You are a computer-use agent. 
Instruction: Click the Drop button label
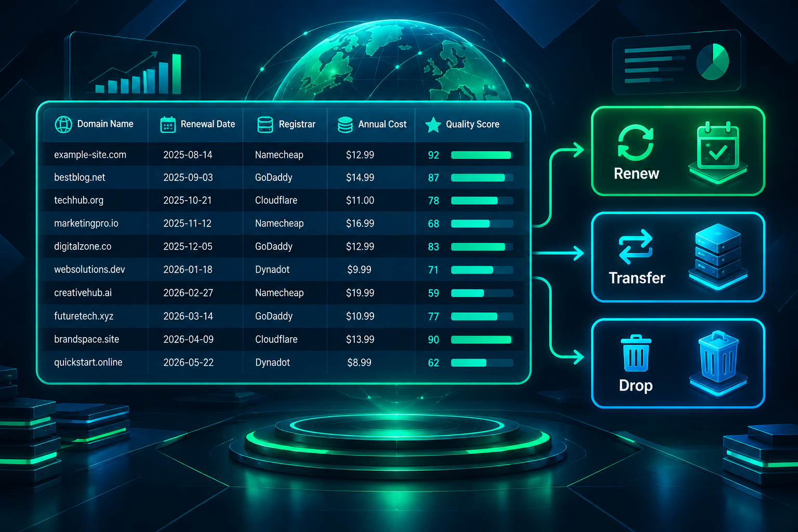[636, 385]
